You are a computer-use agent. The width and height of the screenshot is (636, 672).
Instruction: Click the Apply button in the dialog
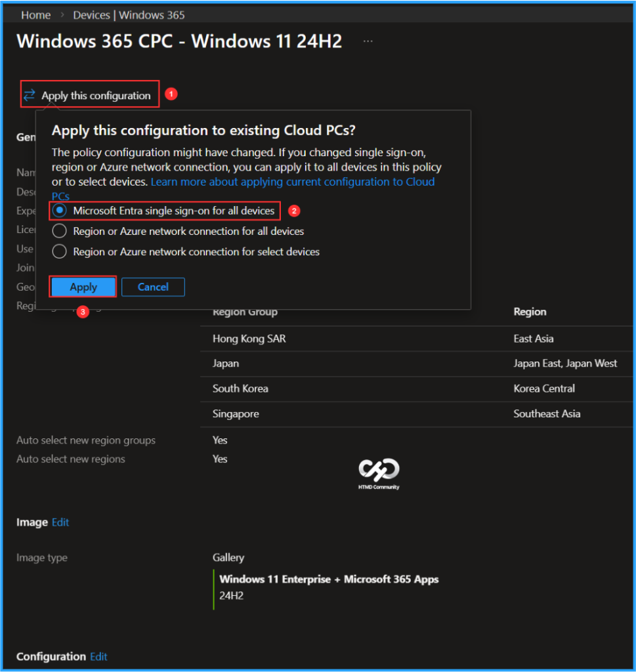83,287
